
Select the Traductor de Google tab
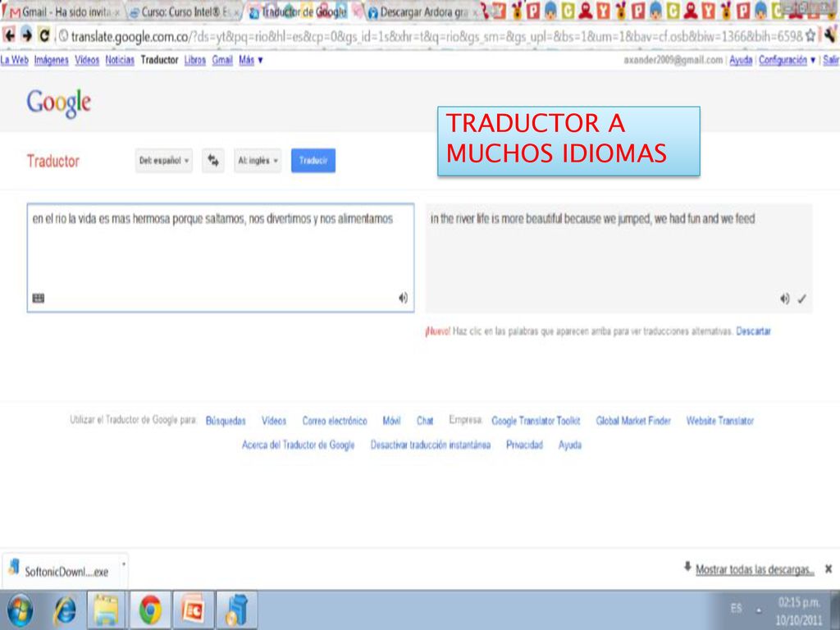pyautogui.click(x=303, y=11)
